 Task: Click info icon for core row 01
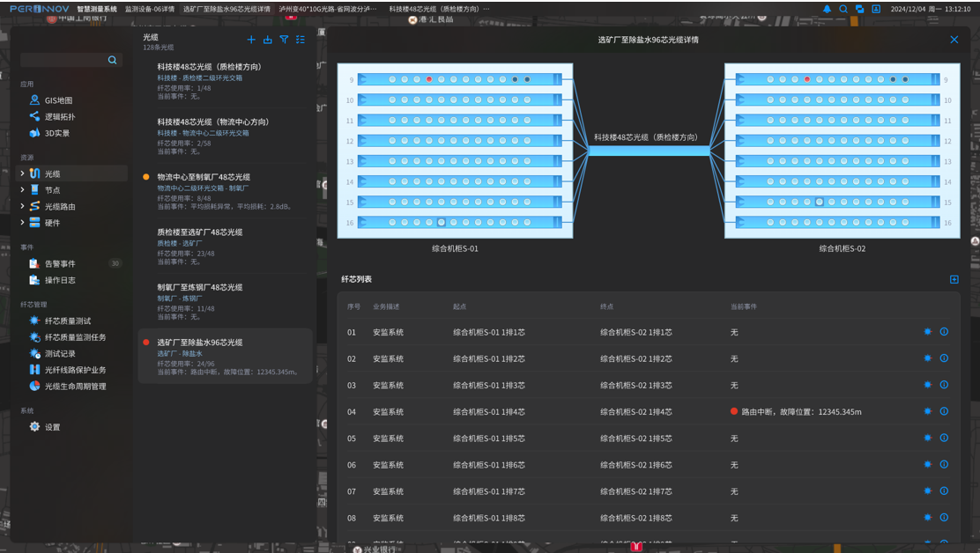[945, 331]
